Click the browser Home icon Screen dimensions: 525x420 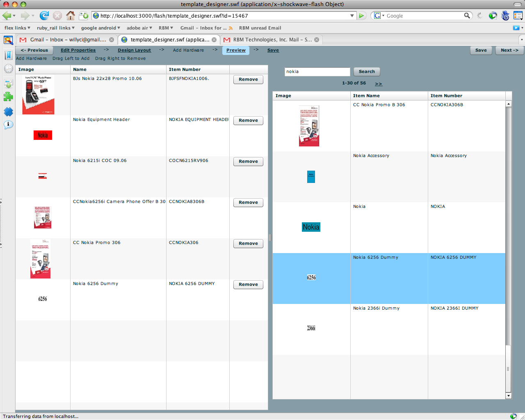click(71, 16)
